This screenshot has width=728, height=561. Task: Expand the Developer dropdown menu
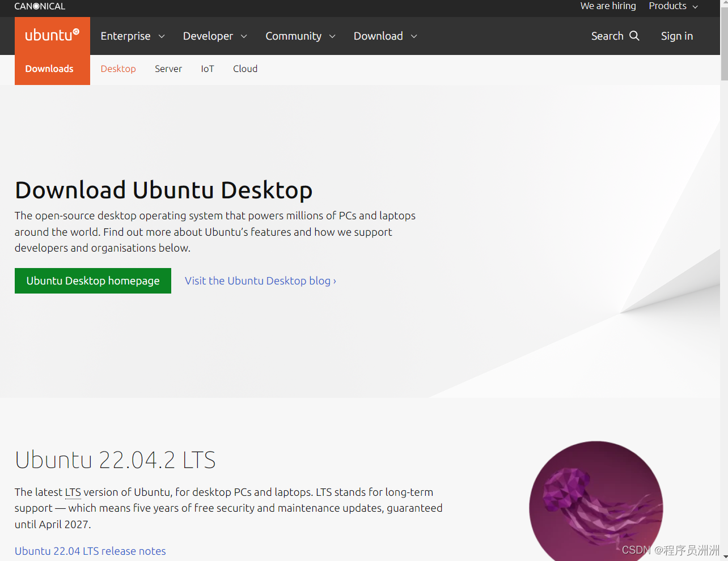[215, 36]
